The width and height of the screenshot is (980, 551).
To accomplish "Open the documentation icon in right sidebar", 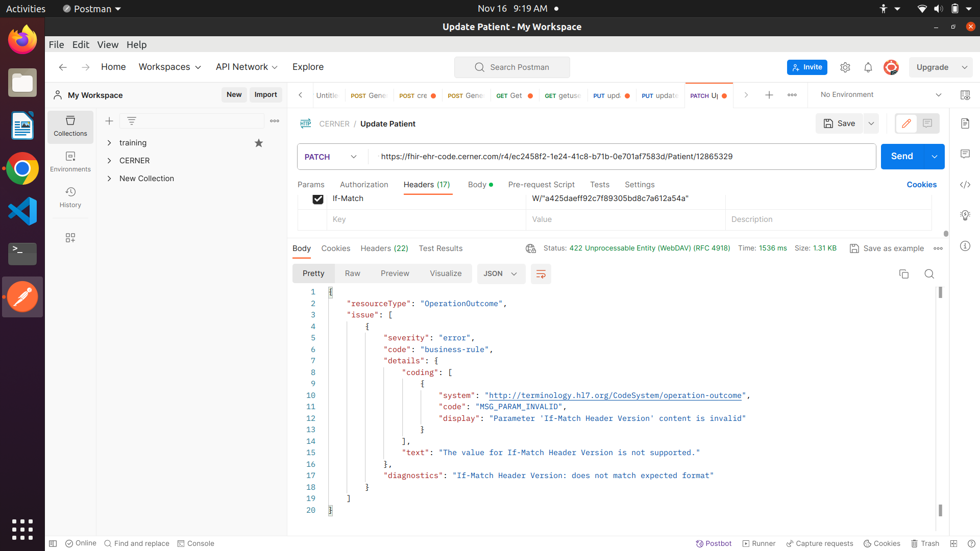I will (965, 123).
